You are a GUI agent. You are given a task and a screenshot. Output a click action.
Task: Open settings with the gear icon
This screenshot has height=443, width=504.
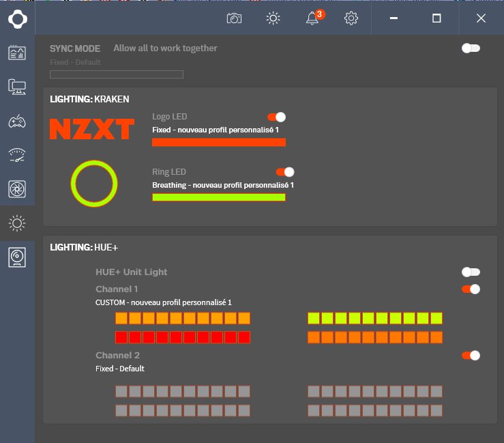(x=351, y=18)
